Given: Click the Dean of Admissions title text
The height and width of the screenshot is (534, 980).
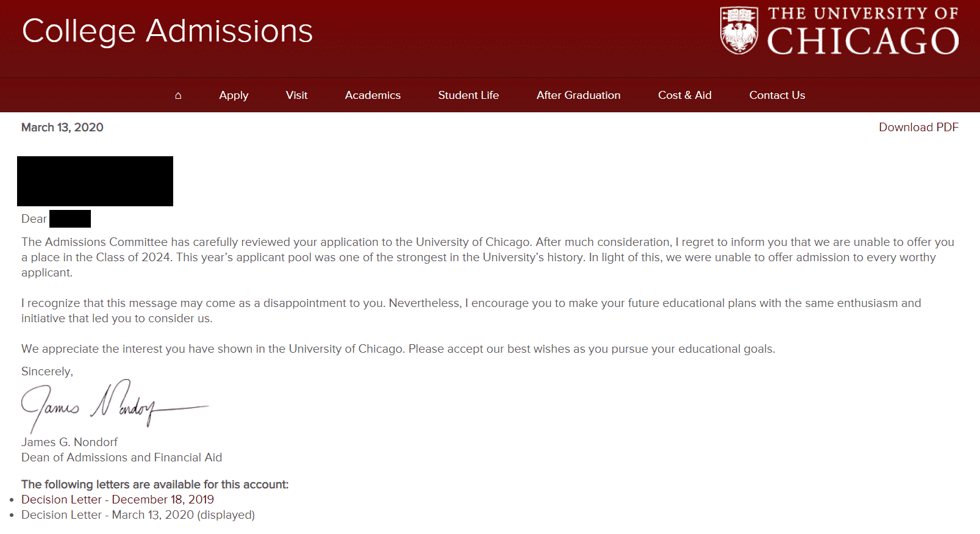Looking at the screenshot, I should [121, 457].
